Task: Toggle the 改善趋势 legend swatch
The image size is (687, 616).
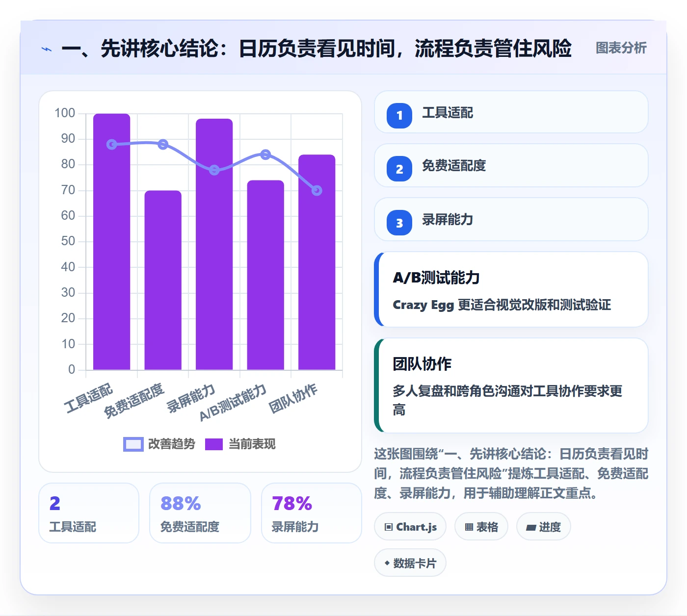Action: point(133,444)
